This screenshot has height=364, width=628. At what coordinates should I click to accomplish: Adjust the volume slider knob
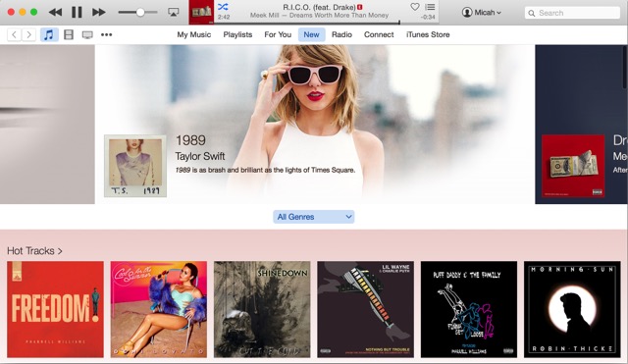(140, 13)
